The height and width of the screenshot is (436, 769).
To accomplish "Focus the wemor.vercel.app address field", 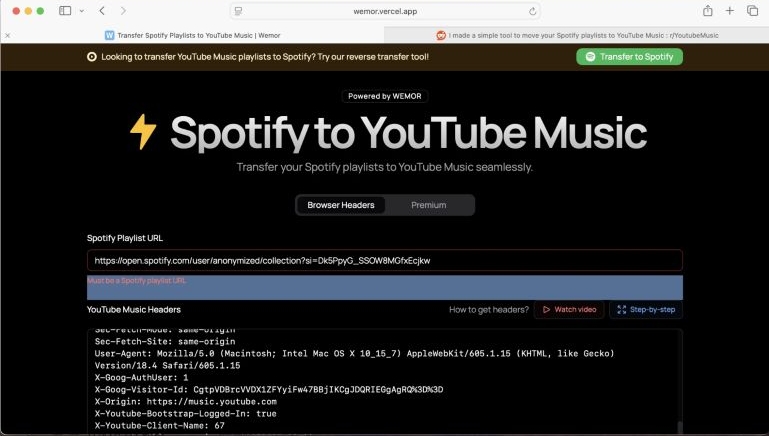I will [385, 11].
